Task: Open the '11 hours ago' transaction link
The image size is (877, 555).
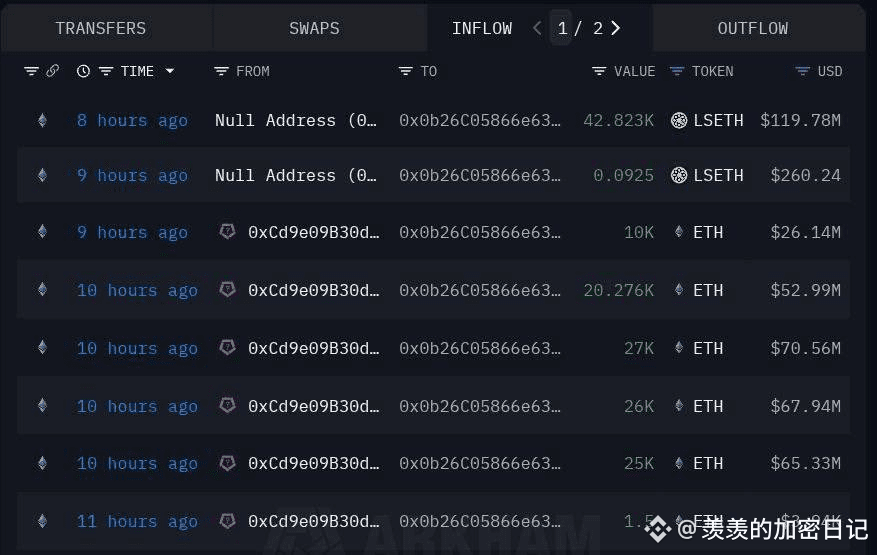Action: point(137,521)
